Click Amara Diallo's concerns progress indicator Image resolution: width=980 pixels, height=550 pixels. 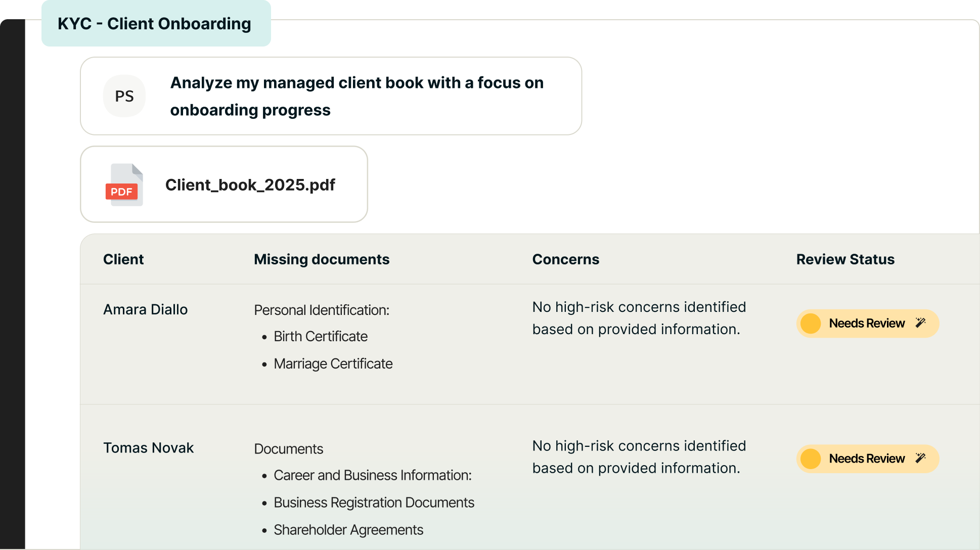pos(639,318)
